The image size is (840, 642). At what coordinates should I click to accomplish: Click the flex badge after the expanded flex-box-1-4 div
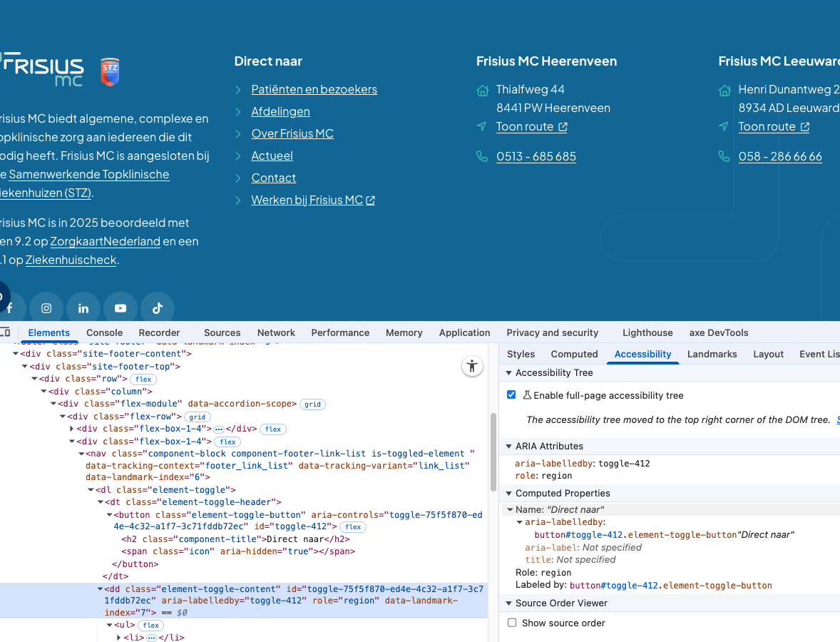tap(227, 442)
